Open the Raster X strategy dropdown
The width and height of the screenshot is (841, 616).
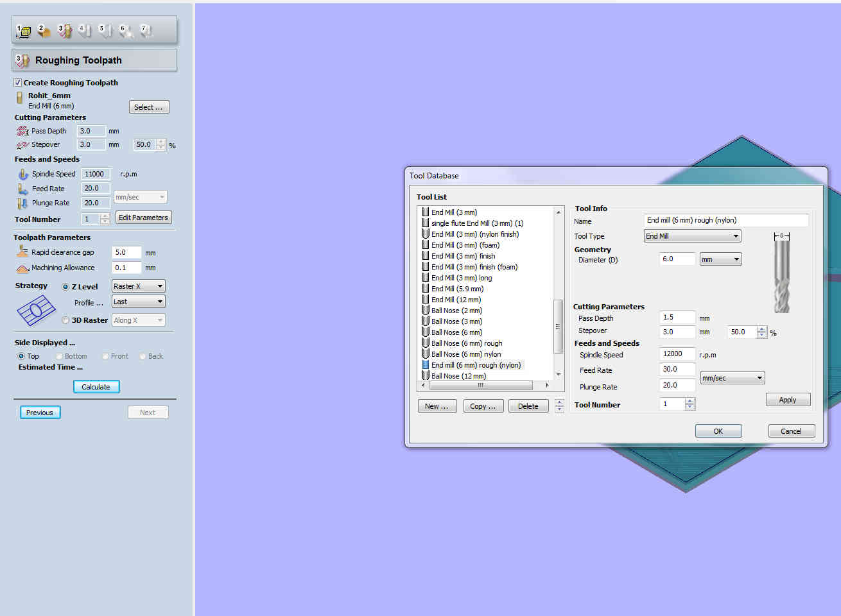pos(139,286)
